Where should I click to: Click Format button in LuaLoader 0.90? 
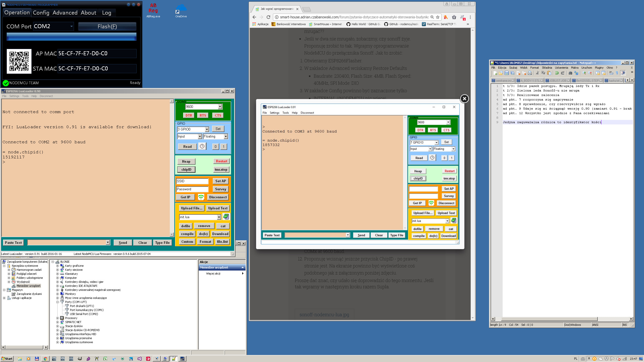tap(205, 242)
